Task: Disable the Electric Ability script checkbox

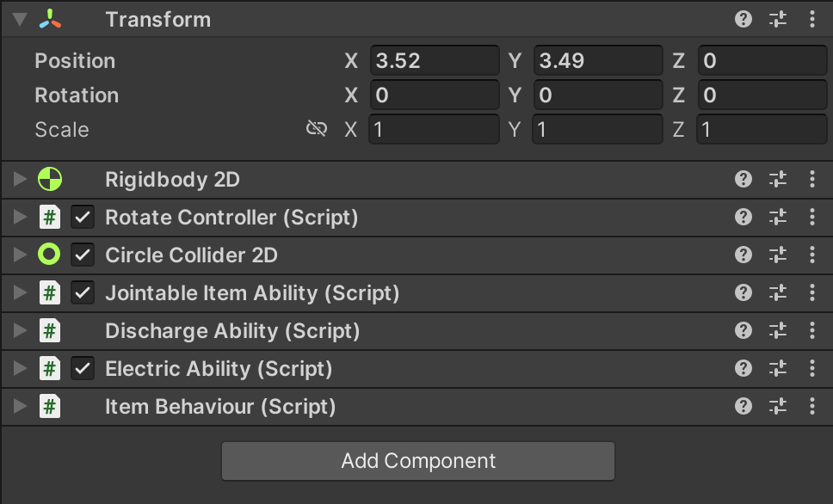Action: click(83, 369)
